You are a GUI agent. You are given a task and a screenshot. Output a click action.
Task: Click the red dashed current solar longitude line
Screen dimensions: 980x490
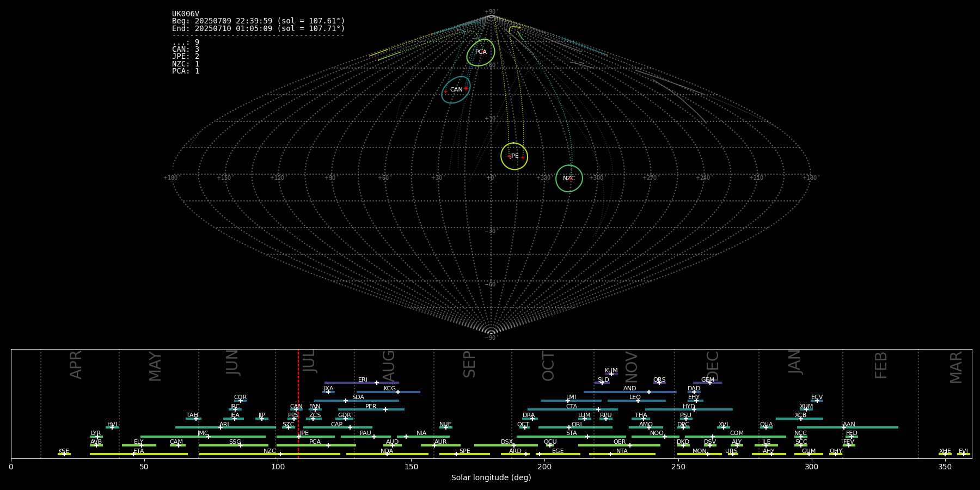[x=298, y=403]
